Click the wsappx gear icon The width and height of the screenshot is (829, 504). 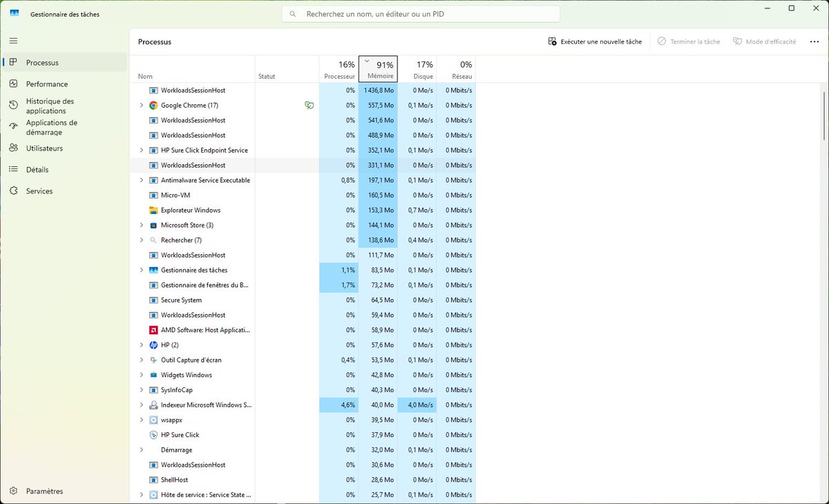pyautogui.click(x=153, y=420)
